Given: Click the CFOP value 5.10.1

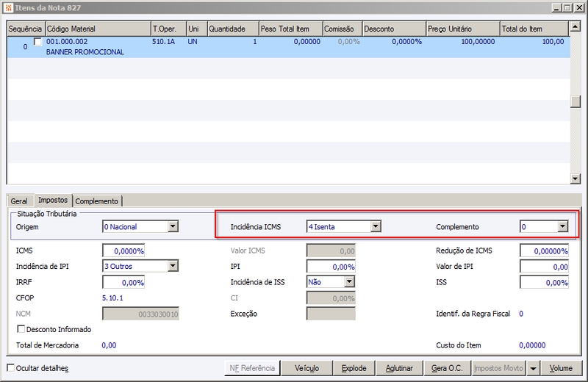Looking at the screenshot, I should point(112,298).
